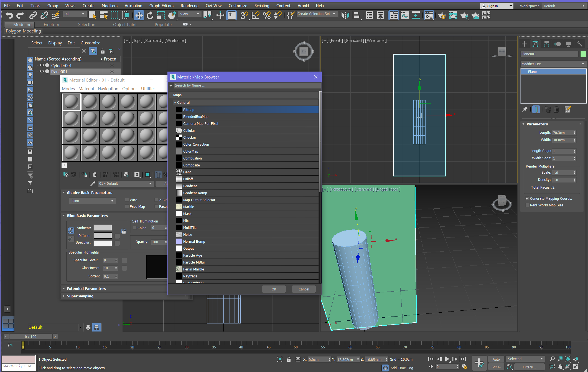Expand the Extended Parameters rollout

[86, 289]
